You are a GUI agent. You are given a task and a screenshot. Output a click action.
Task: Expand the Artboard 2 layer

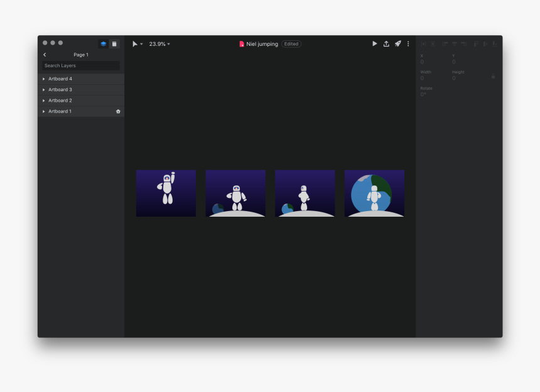44,101
